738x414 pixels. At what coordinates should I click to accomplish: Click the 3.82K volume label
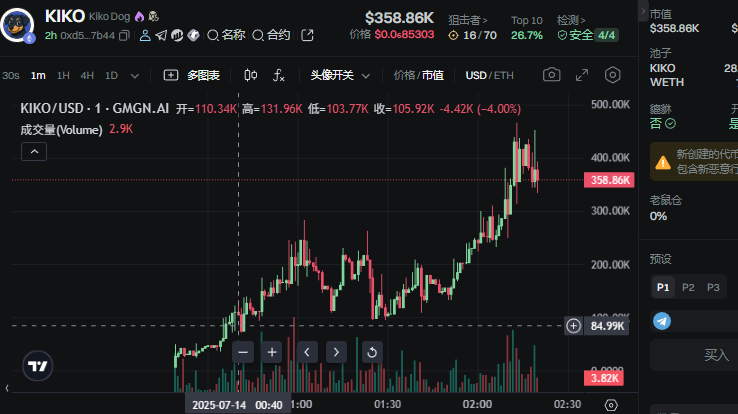point(604,378)
